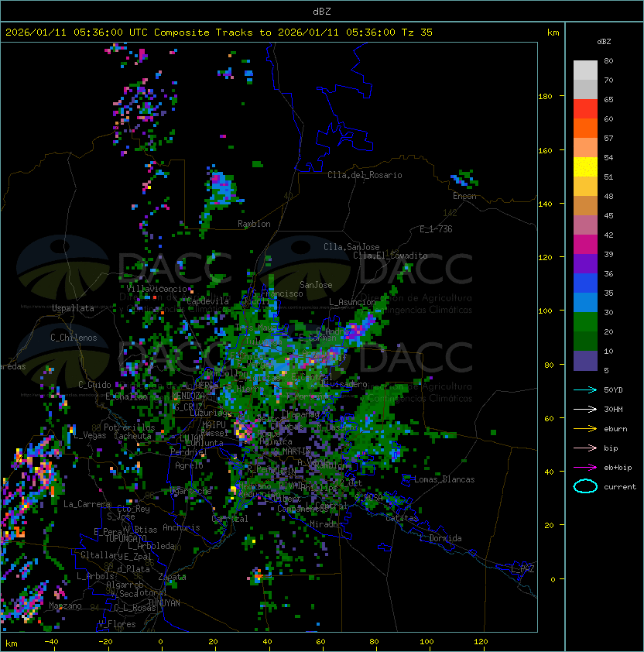The width and height of the screenshot is (644, 652).
Task: Select the yellow eburn arrow legend symbol
Action: 585,428
